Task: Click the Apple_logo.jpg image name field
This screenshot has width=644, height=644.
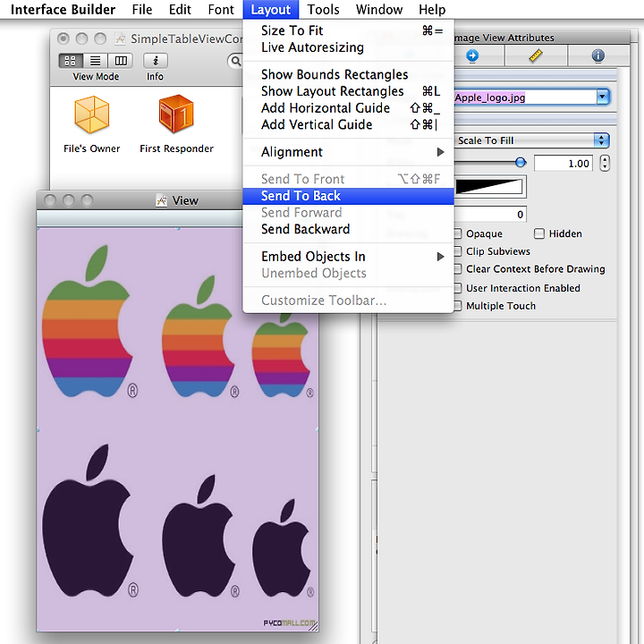Action: coord(525,97)
